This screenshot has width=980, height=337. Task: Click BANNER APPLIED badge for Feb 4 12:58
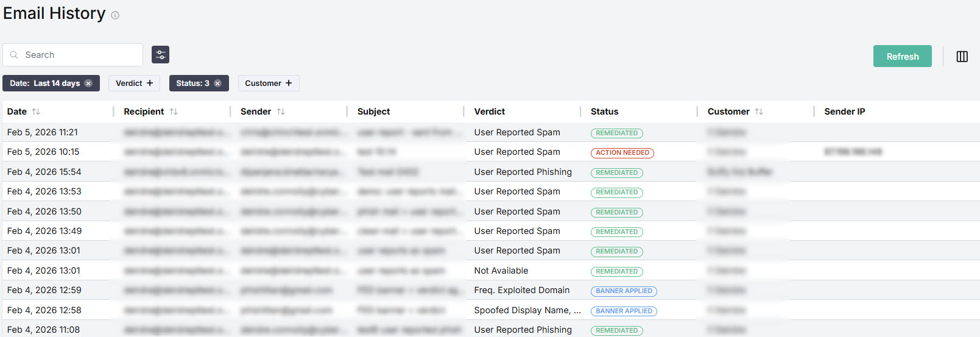pyautogui.click(x=624, y=311)
